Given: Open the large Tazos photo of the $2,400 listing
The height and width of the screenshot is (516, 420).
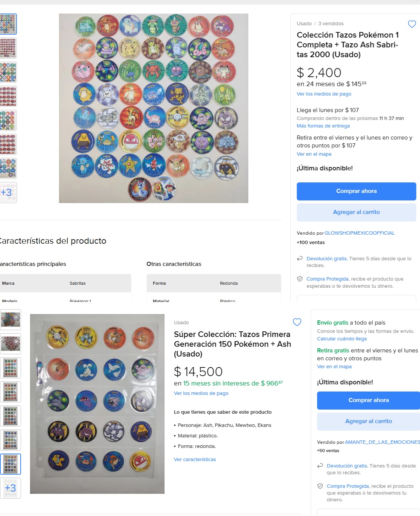Looking at the screenshot, I should click(153, 108).
